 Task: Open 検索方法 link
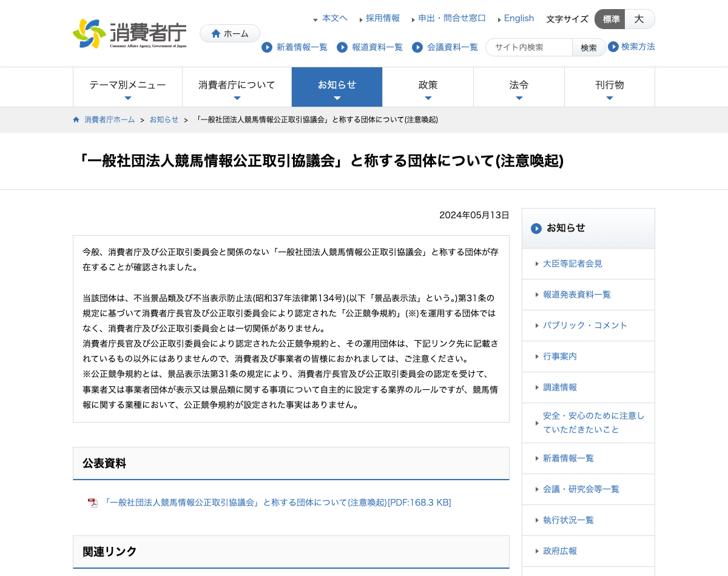click(638, 47)
